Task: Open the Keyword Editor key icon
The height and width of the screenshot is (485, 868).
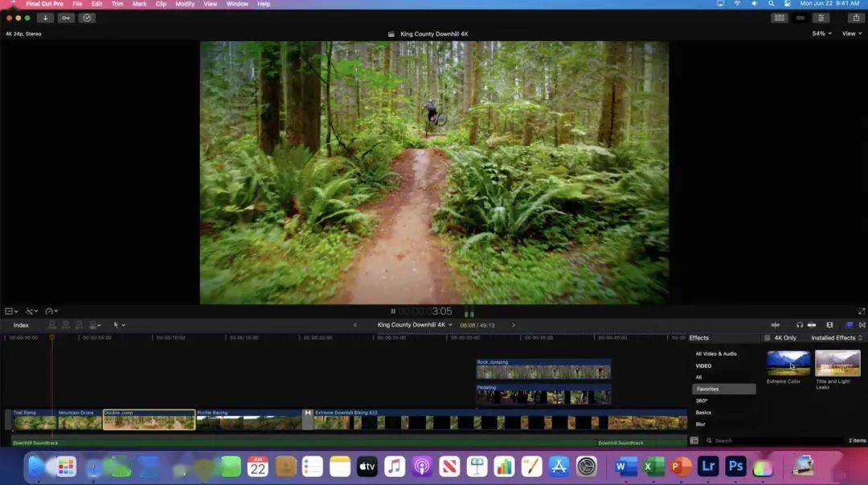Action: (66, 18)
